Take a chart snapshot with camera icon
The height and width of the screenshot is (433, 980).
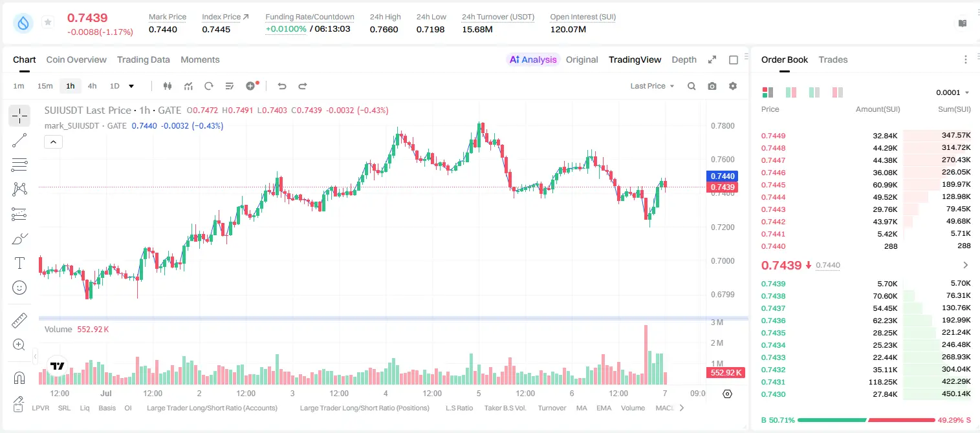(712, 86)
